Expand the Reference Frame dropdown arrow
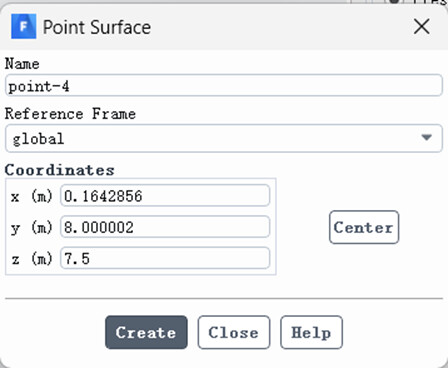The image size is (448, 368). (x=426, y=137)
